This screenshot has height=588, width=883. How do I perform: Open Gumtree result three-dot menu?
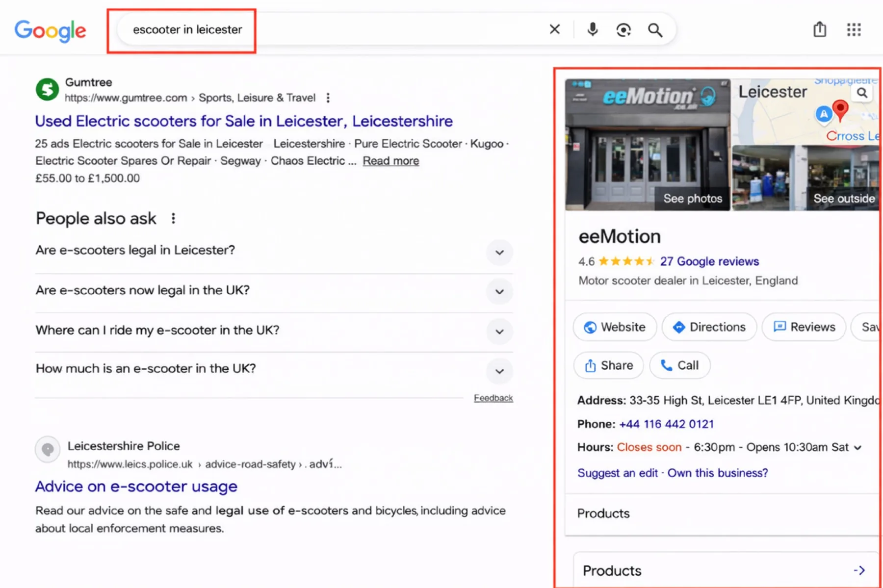coord(328,98)
